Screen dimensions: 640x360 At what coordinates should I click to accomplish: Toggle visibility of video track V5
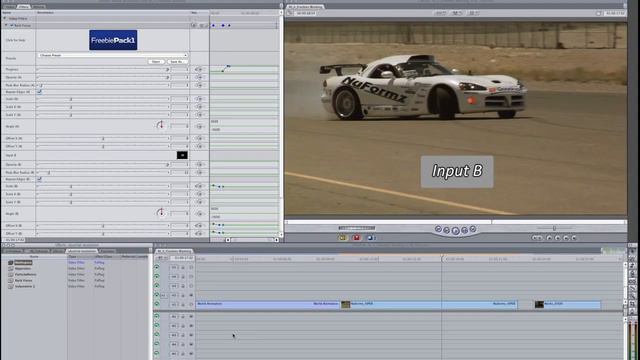(x=157, y=267)
